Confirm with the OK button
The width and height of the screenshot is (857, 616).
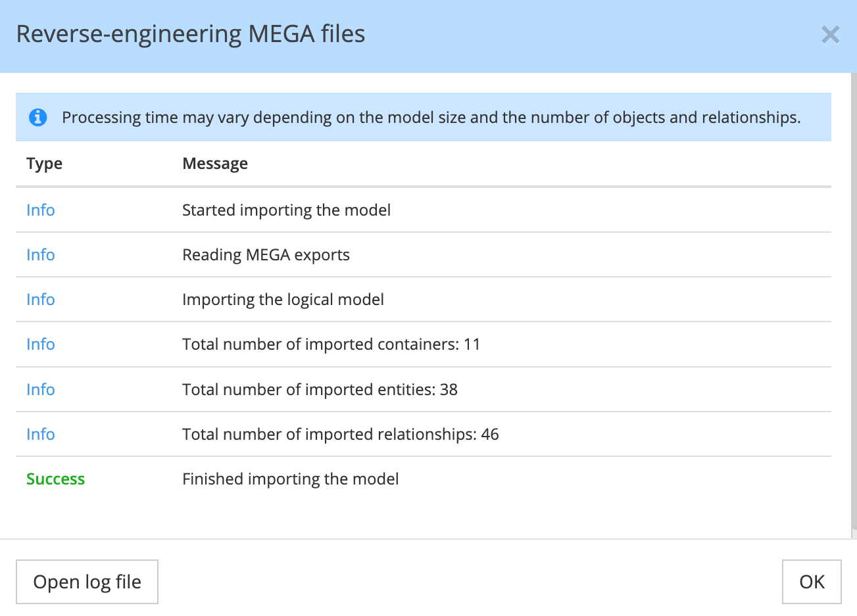[812, 582]
